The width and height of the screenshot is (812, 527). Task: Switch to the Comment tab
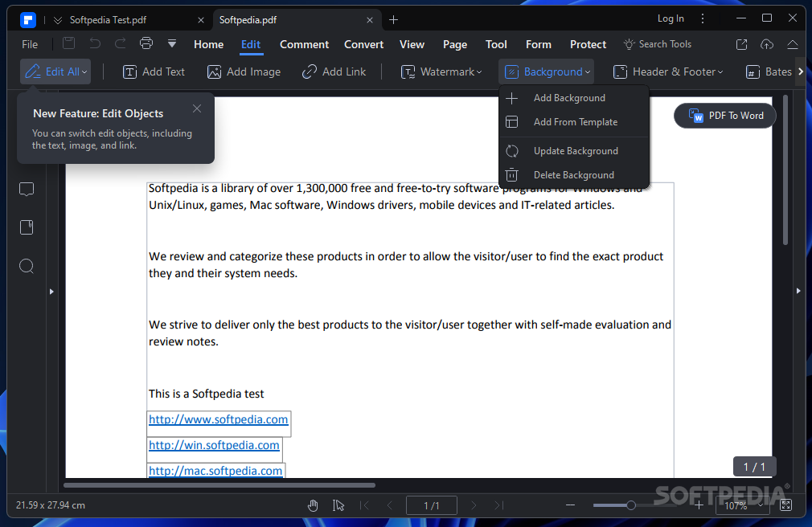click(x=304, y=44)
